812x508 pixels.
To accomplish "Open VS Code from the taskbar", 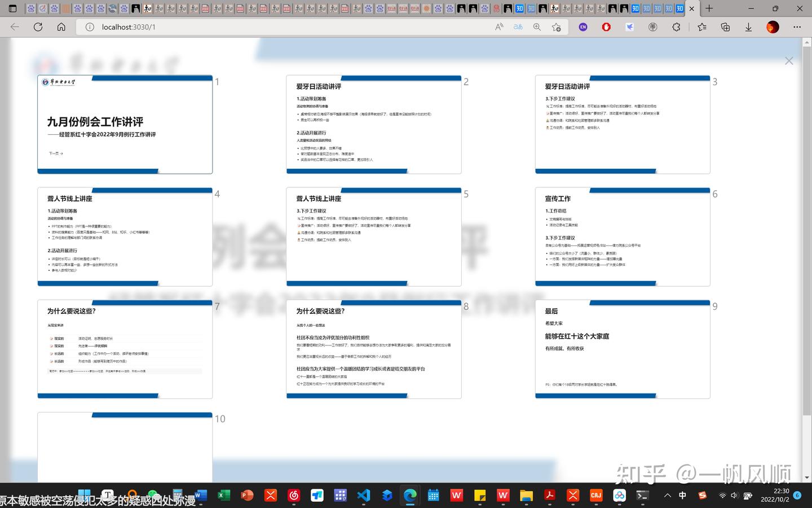I will (x=364, y=496).
